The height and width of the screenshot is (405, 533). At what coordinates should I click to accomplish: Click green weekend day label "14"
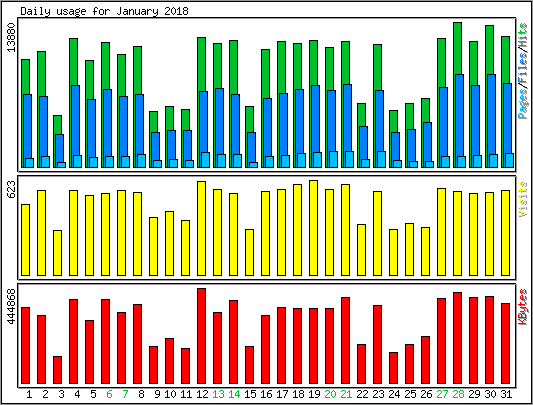pyautogui.click(x=234, y=394)
